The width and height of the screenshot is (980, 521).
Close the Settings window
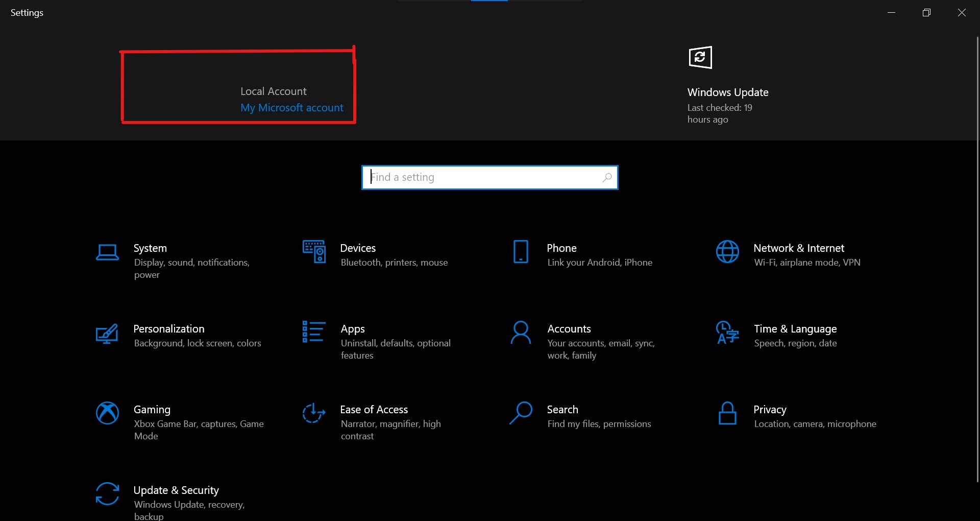(x=962, y=12)
